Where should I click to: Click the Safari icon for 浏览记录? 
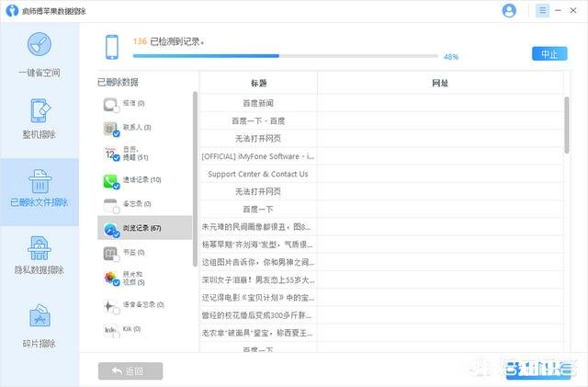click(x=110, y=229)
